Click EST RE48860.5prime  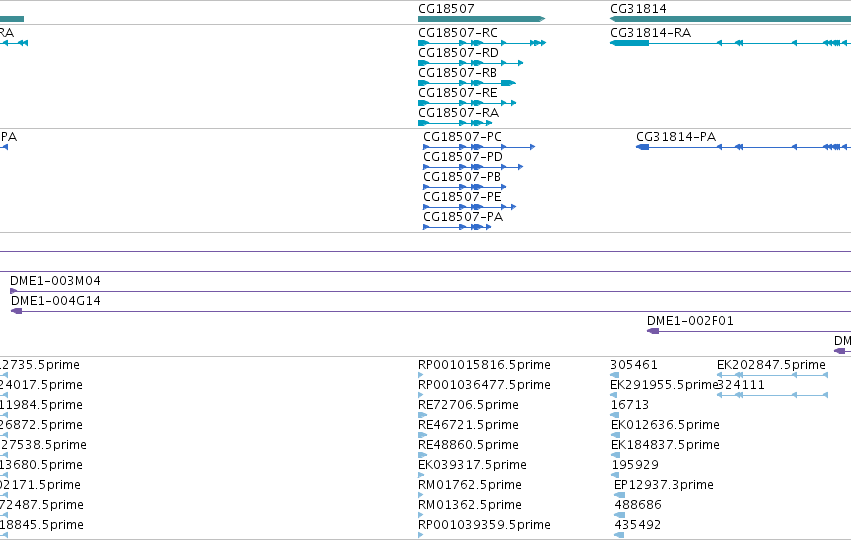click(468, 446)
